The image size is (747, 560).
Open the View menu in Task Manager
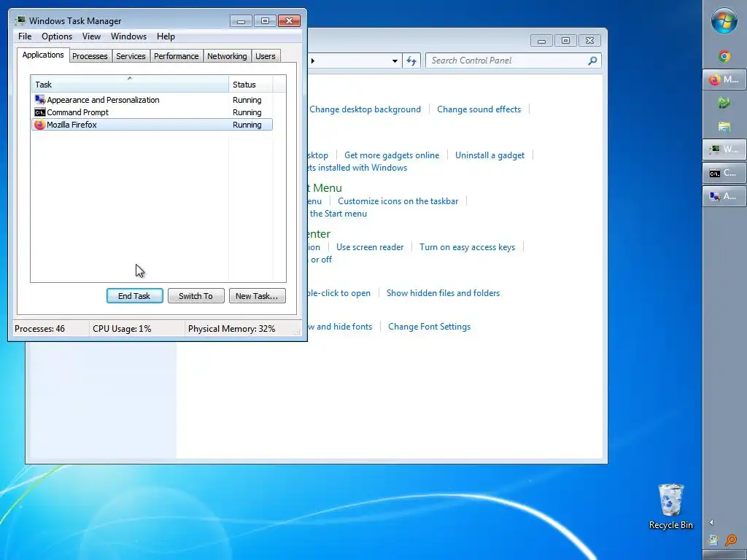click(x=91, y=36)
